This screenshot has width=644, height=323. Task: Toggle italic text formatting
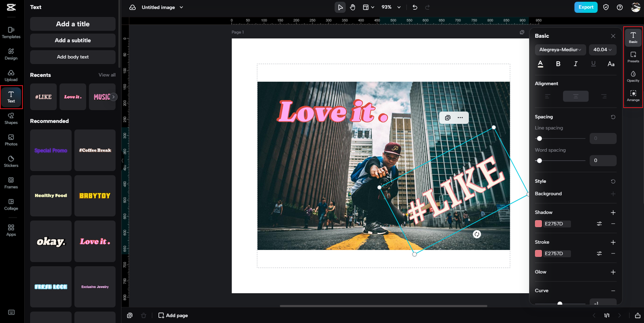(576, 64)
